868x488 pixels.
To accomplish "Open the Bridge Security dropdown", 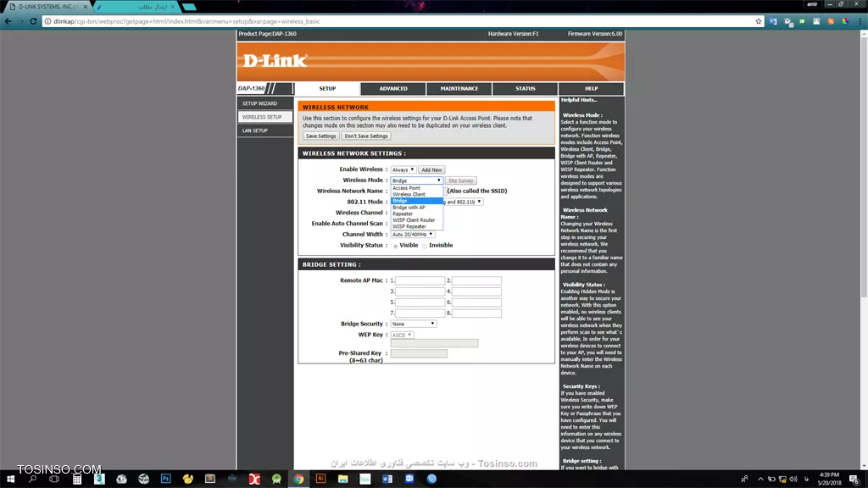I will coord(414,324).
